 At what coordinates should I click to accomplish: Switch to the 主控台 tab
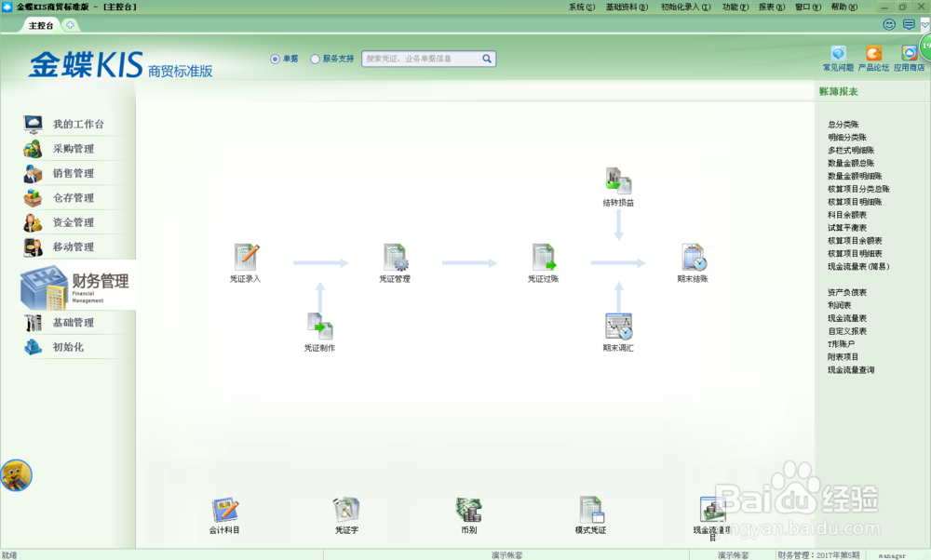(x=41, y=25)
